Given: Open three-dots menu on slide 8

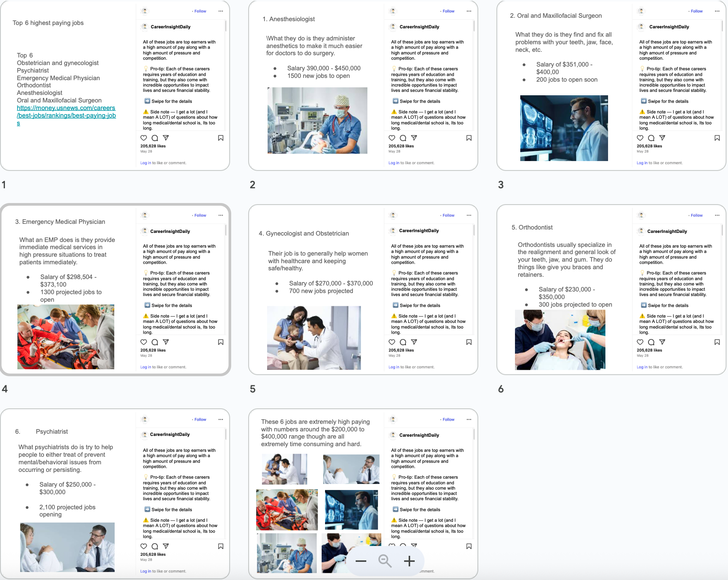Looking at the screenshot, I should coord(469,419).
